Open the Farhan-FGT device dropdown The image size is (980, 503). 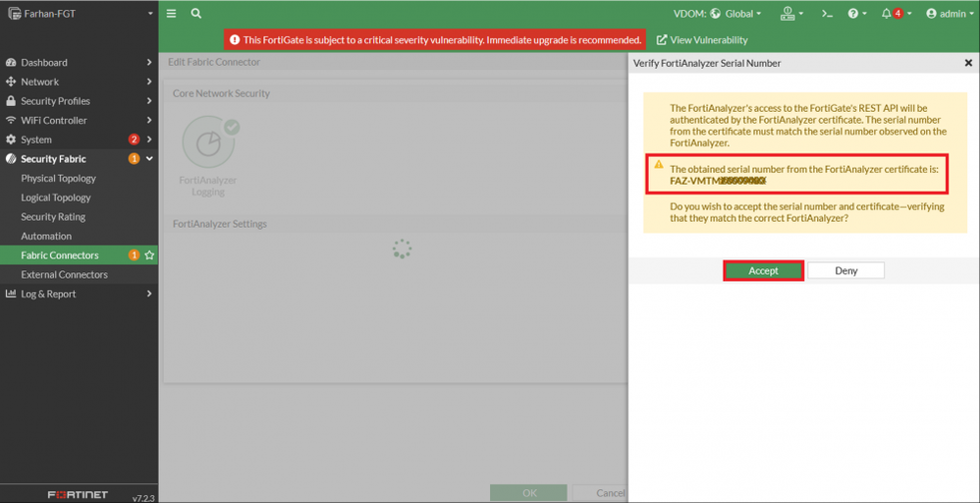(x=80, y=13)
